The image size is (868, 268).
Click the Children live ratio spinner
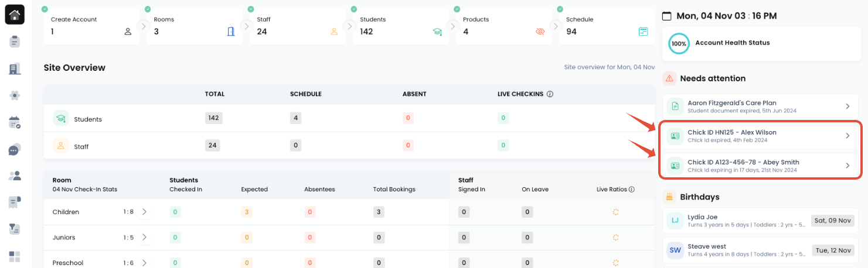pyautogui.click(x=615, y=212)
